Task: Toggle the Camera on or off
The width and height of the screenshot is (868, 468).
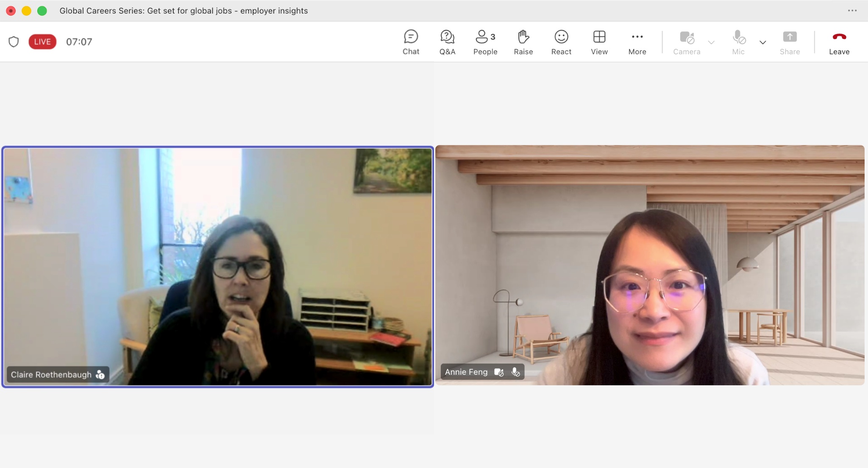Action: 687,42
